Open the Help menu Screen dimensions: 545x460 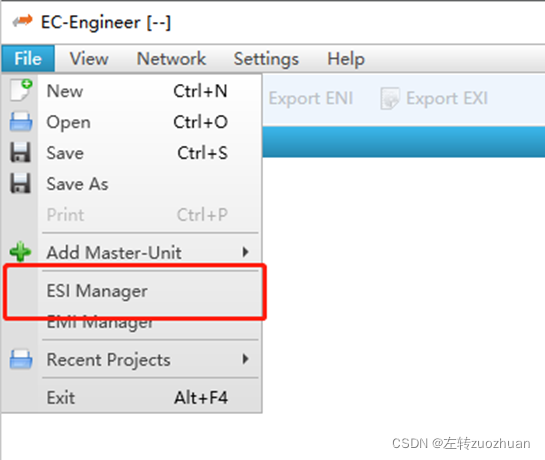tap(346, 58)
